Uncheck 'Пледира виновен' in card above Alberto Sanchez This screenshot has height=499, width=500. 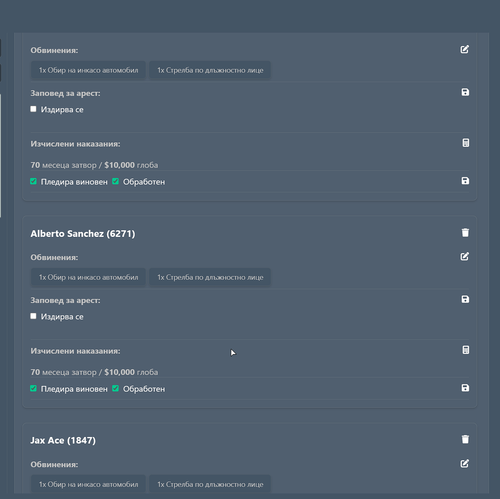coord(33,181)
